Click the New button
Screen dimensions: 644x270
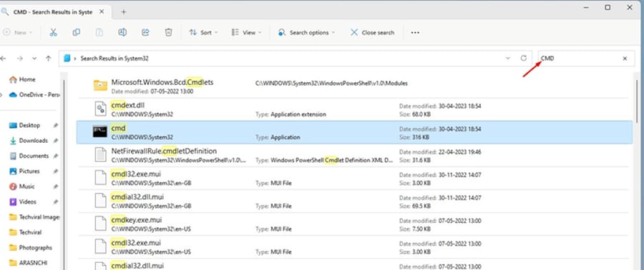pos(17,32)
